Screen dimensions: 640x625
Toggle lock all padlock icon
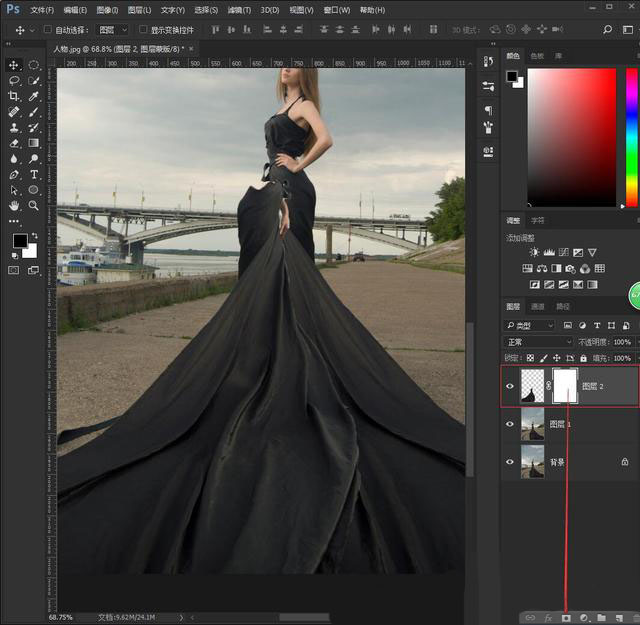tap(583, 358)
